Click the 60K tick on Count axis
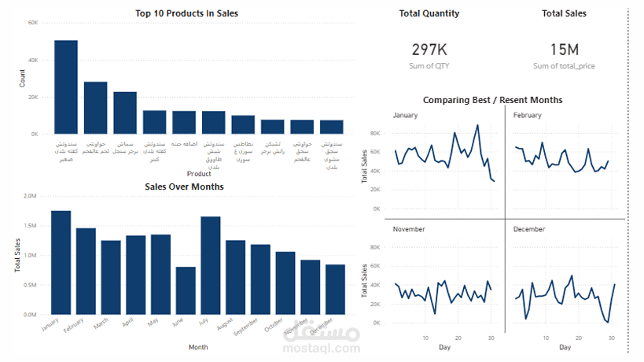644x362 pixels. 33,23
